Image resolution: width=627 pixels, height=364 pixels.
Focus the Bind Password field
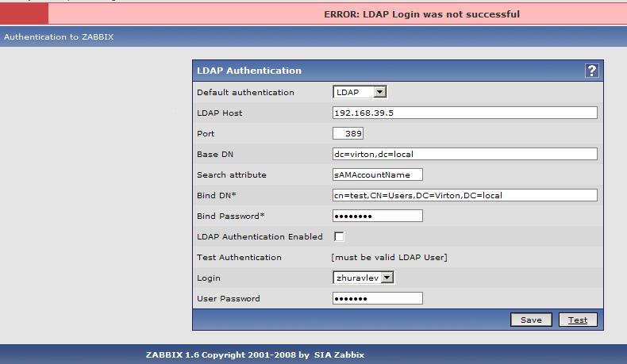[x=378, y=216]
